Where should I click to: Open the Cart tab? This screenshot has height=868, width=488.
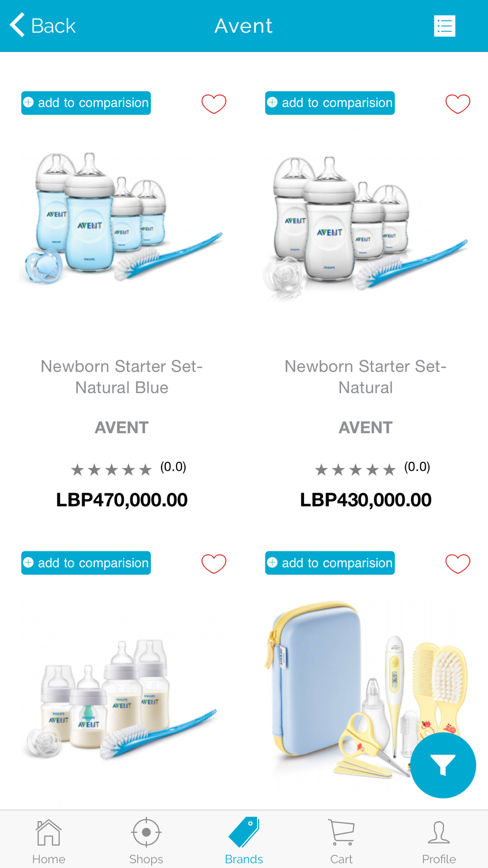point(342,841)
